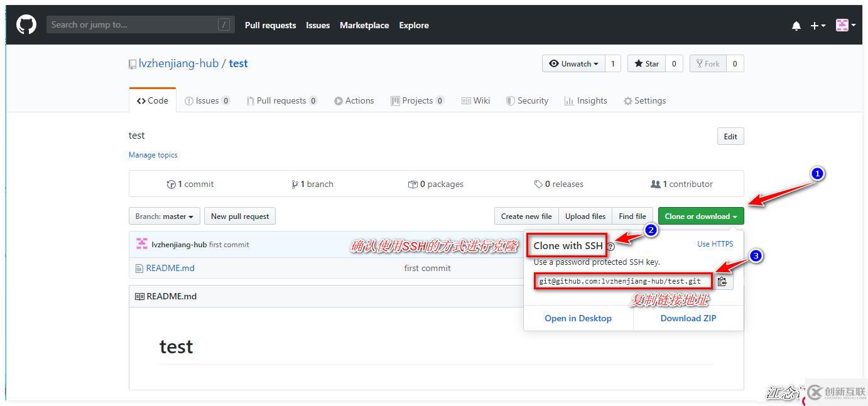Click the Use HTTPS link

click(x=715, y=243)
